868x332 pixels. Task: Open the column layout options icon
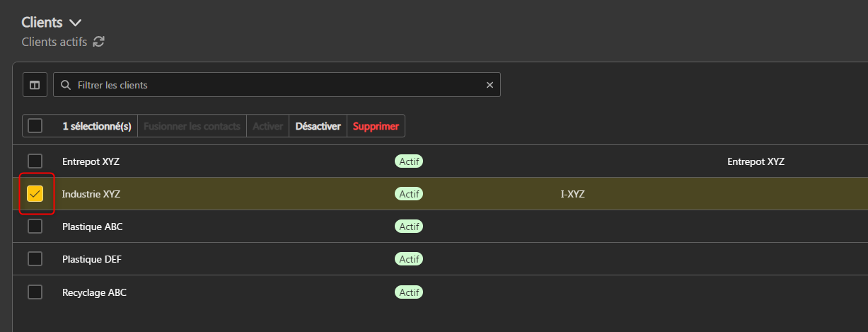tap(35, 85)
